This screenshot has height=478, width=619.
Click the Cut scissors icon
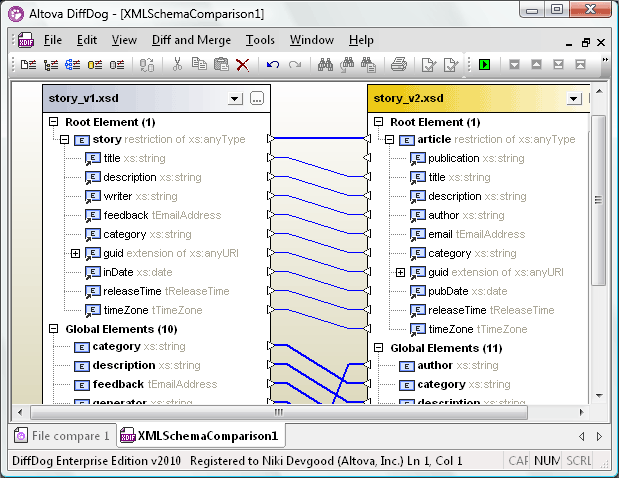(177, 64)
